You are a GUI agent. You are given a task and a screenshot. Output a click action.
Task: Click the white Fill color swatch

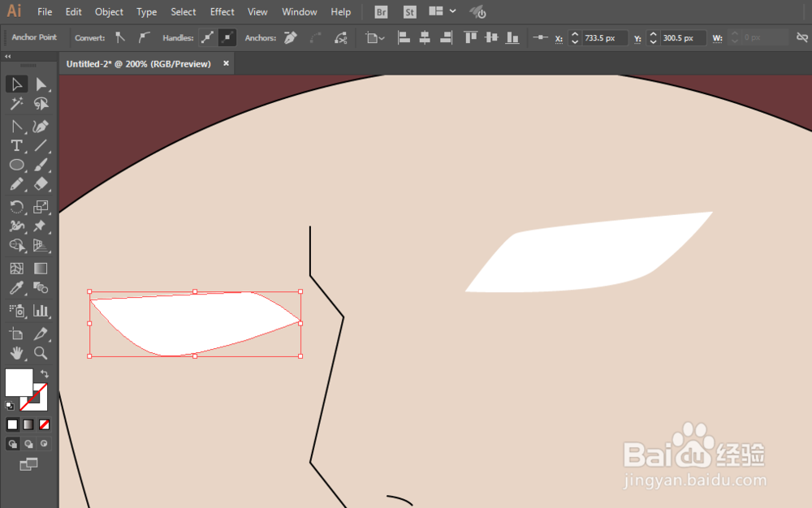[x=18, y=381]
